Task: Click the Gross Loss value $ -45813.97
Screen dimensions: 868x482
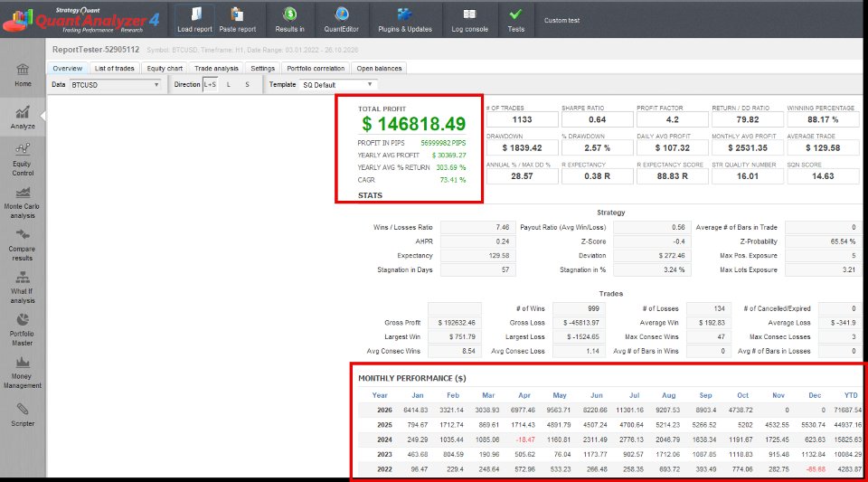Action: pyautogui.click(x=579, y=323)
